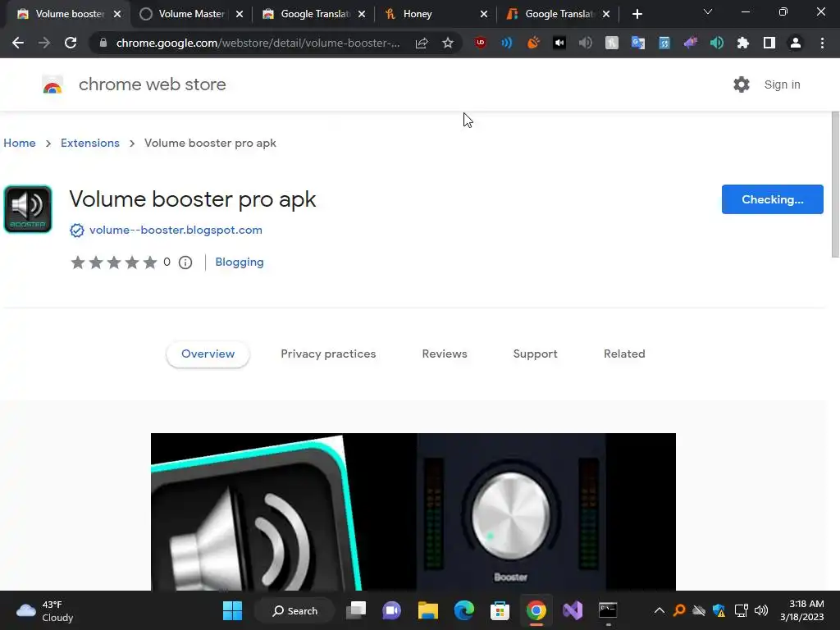
Task: Click the booster screenshot preview image
Action: click(x=413, y=512)
